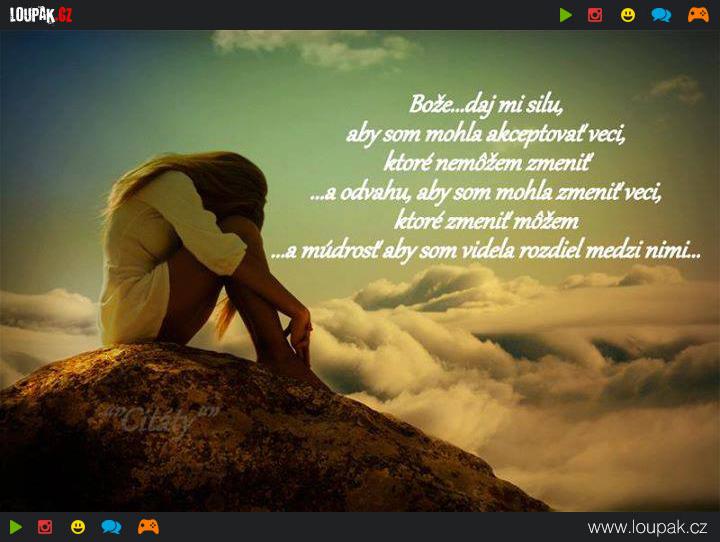Open the red Instagram icon in top bar

[x=595, y=15]
